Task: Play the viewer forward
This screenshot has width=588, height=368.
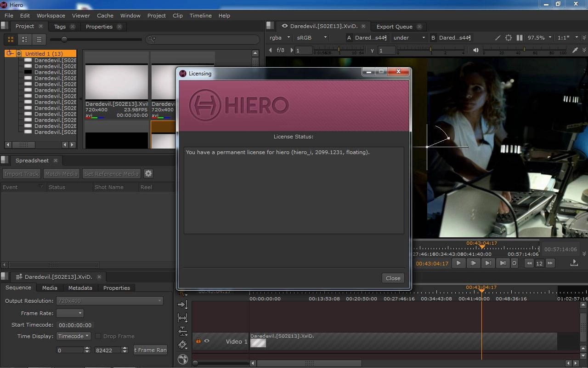Action: (x=458, y=263)
